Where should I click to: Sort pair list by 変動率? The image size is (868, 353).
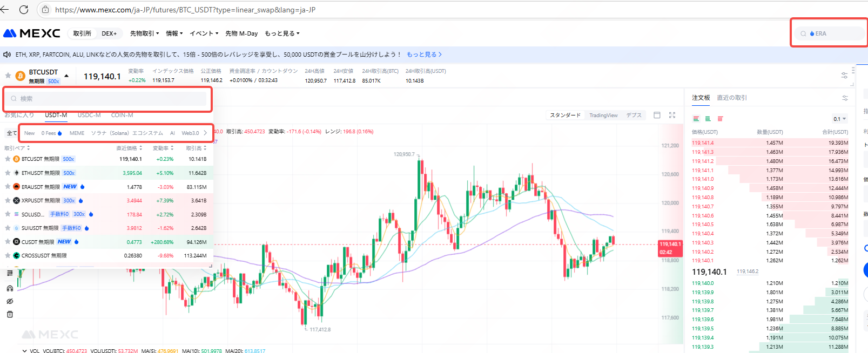(163, 148)
